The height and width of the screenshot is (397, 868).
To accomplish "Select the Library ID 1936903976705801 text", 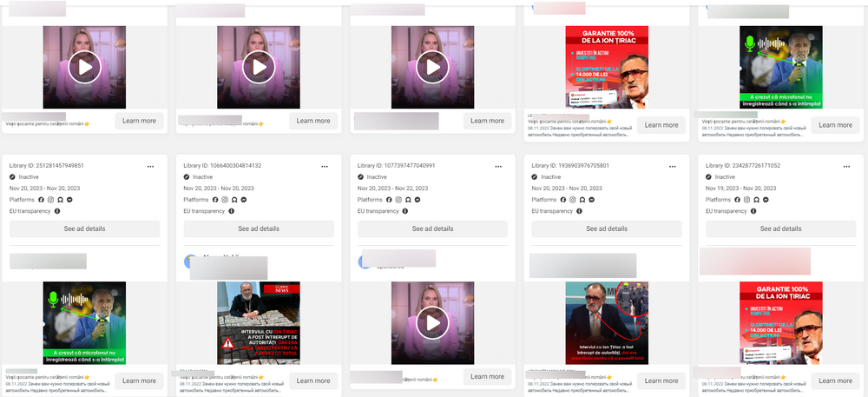I will click(569, 166).
